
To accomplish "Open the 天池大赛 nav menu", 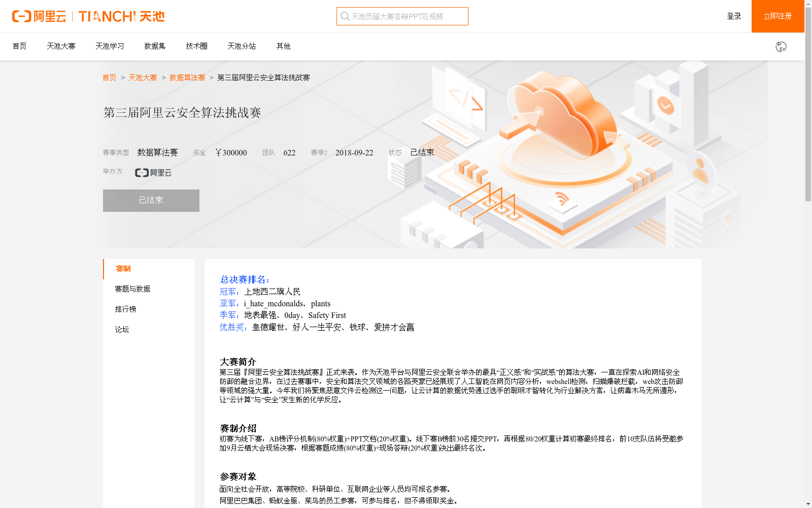I will click(61, 46).
